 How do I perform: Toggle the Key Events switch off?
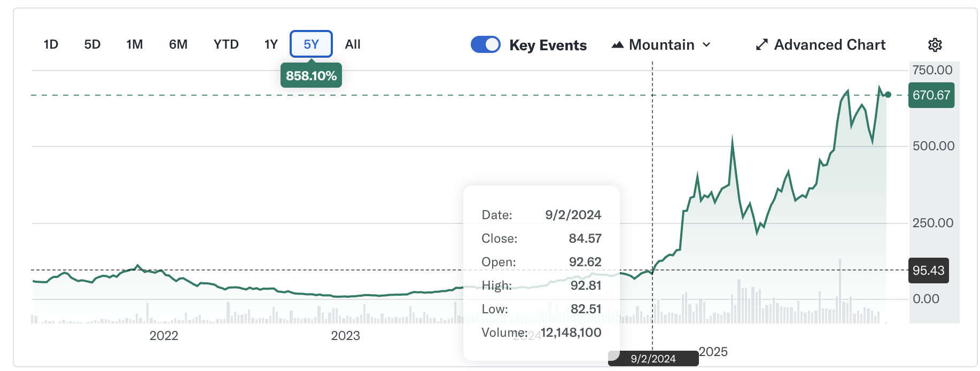click(485, 44)
